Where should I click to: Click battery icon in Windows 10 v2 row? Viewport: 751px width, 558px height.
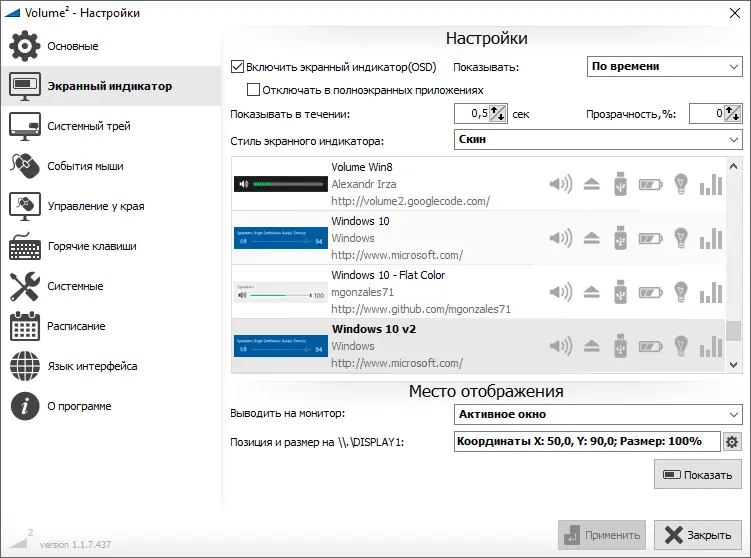pos(650,346)
